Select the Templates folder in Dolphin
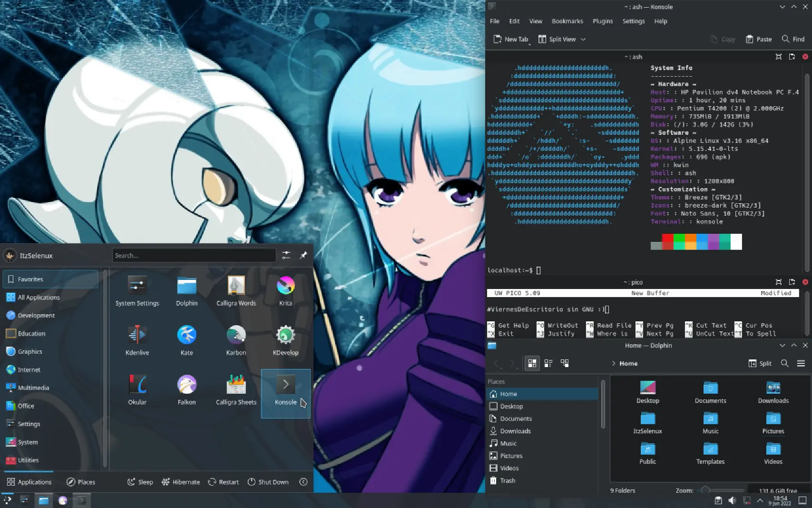This screenshot has width=812, height=508. 710,454
